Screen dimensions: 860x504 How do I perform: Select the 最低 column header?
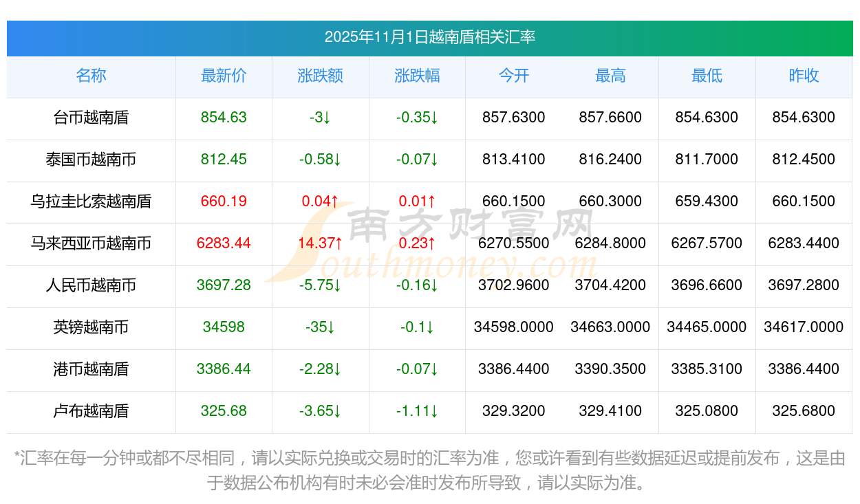707,76
